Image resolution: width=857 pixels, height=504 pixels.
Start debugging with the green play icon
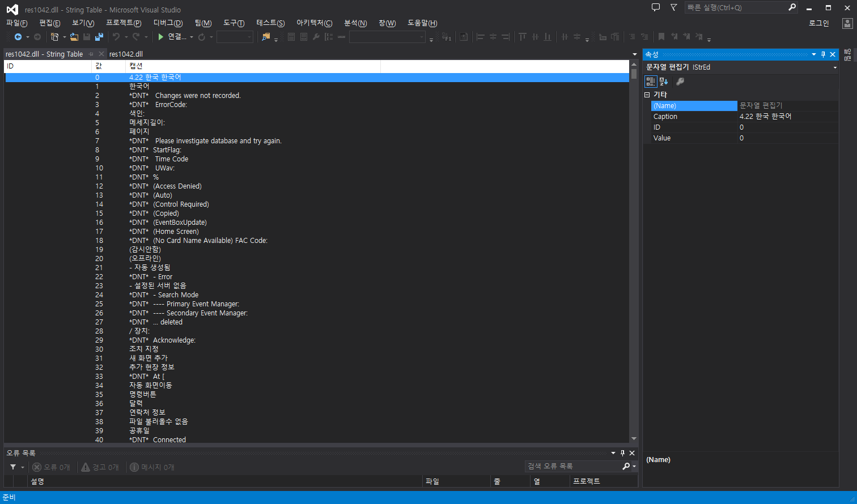coord(160,36)
